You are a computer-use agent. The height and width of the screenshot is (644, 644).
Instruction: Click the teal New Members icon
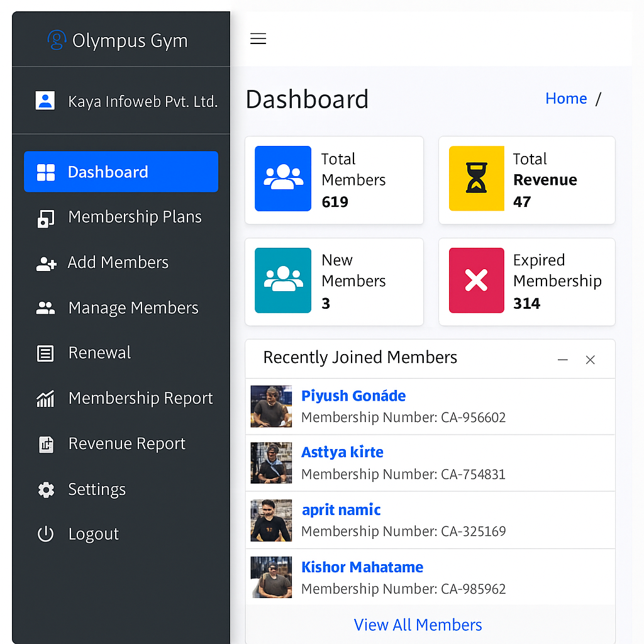[x=283, y=280]
